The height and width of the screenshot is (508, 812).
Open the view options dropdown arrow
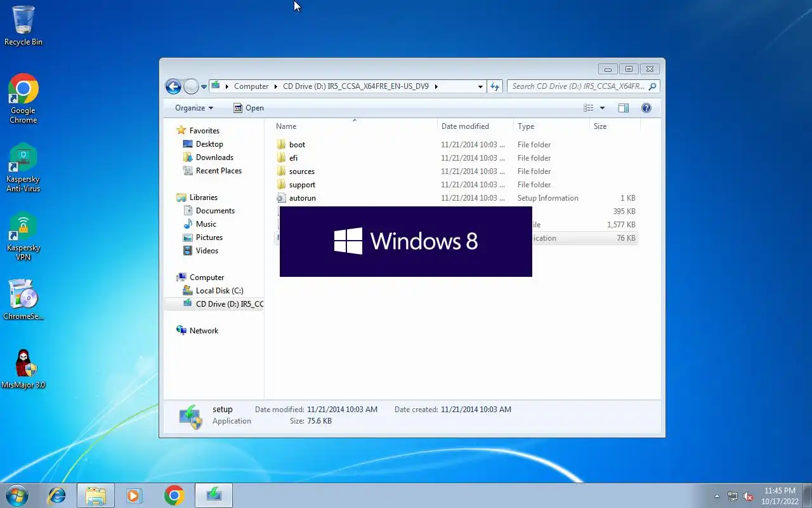602,108
